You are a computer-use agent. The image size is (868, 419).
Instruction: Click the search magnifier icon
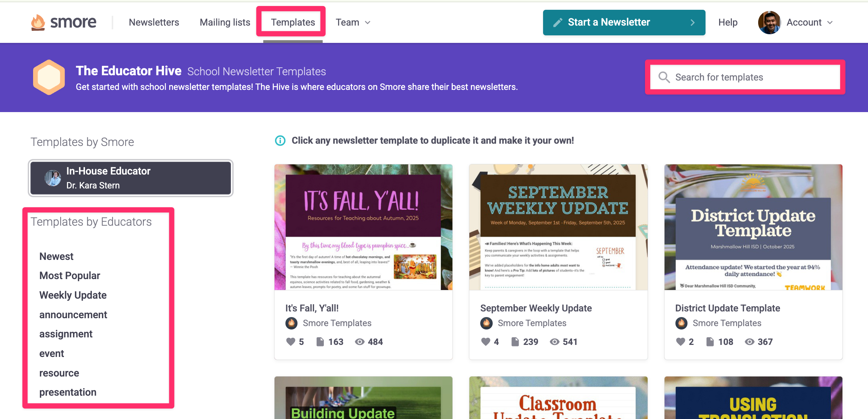click(x=664, y=77)
